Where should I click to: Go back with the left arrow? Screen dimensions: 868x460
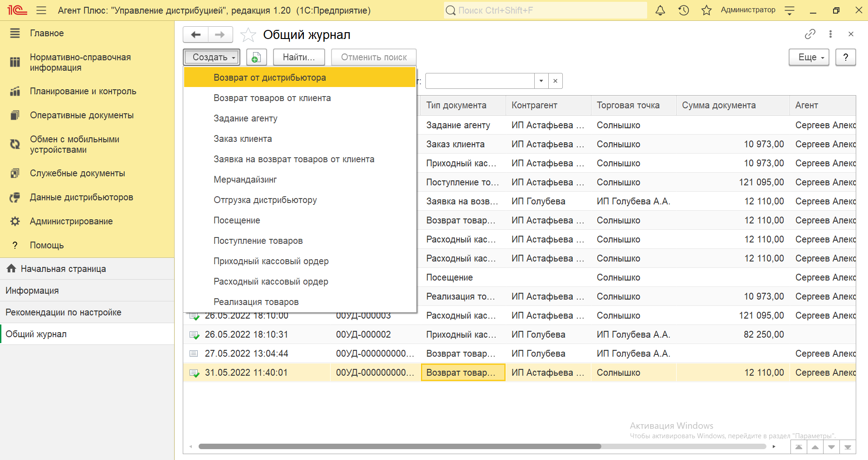[x=196, y=35]
